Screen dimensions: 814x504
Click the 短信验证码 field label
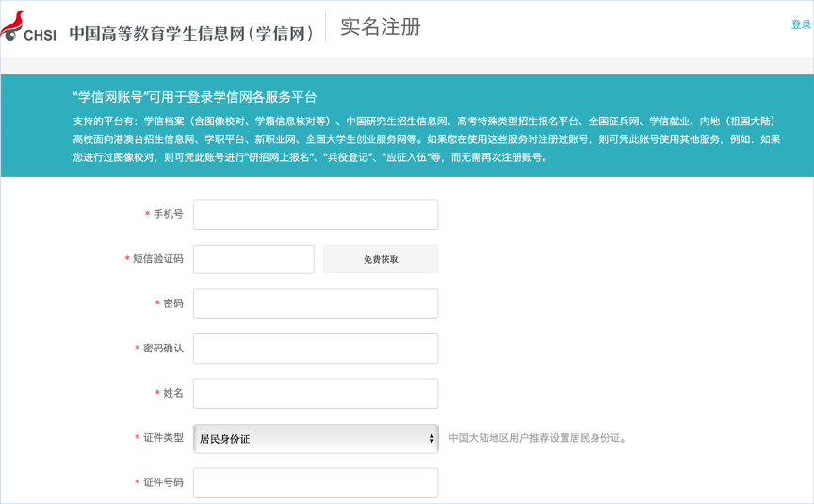(157, 259)
